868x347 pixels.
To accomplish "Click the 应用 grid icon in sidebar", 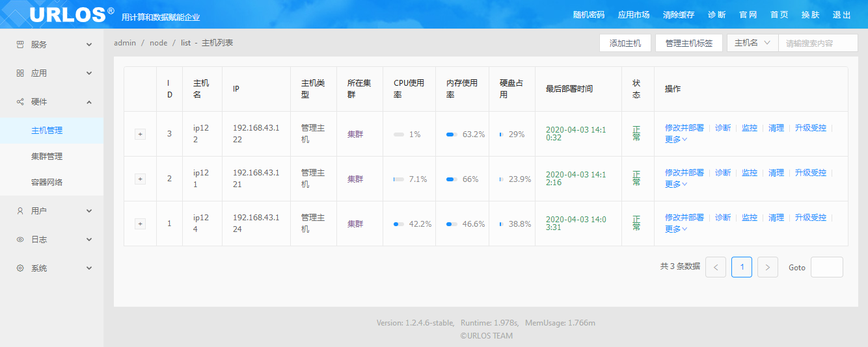I will tap(20, 73).
